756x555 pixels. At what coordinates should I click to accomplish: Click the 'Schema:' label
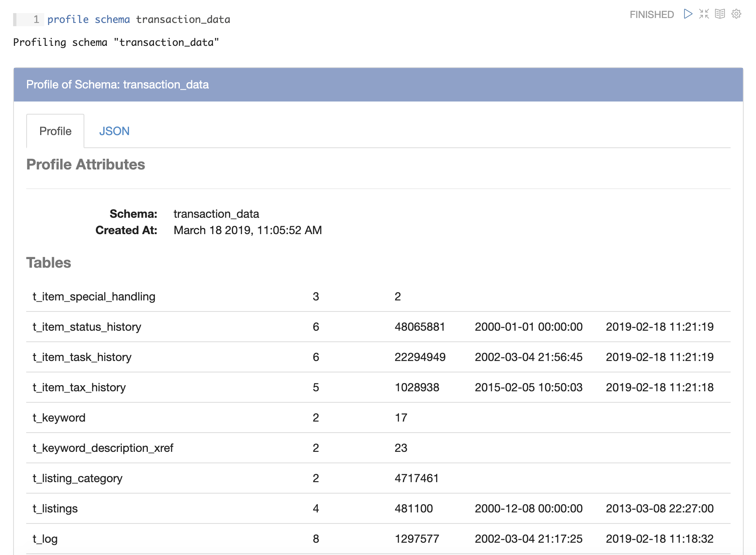coord(133,214)
